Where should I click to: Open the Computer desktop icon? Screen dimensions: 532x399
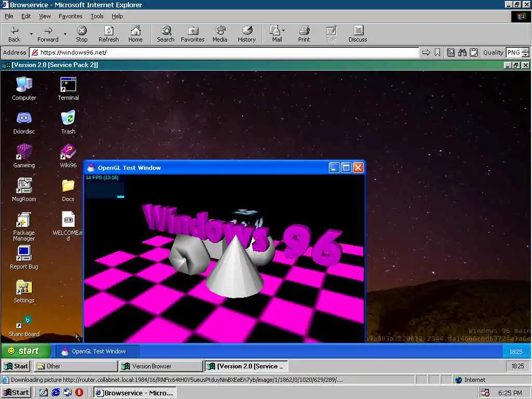24,88
